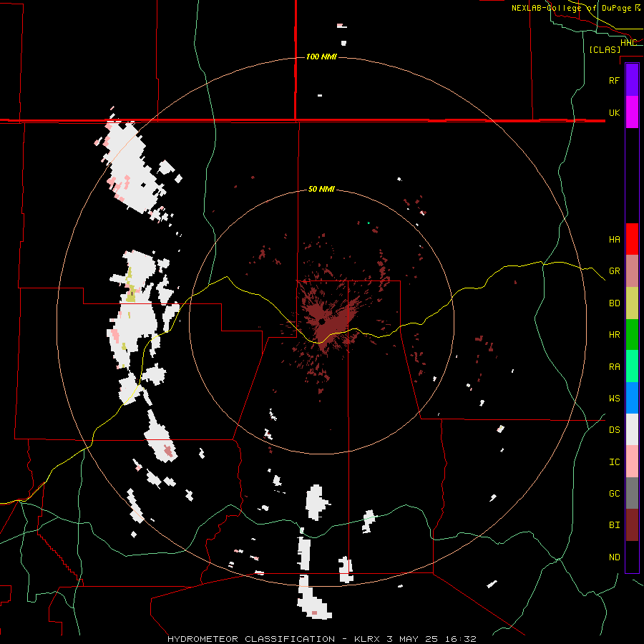Click the ND black legend block
Screen dimensions: 644x644
632,557
